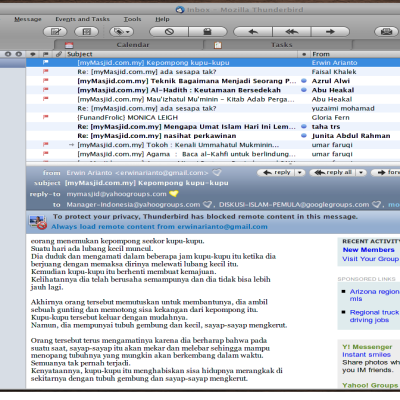Click heart icon next to Erwin Arianto sender

[217, 173]
